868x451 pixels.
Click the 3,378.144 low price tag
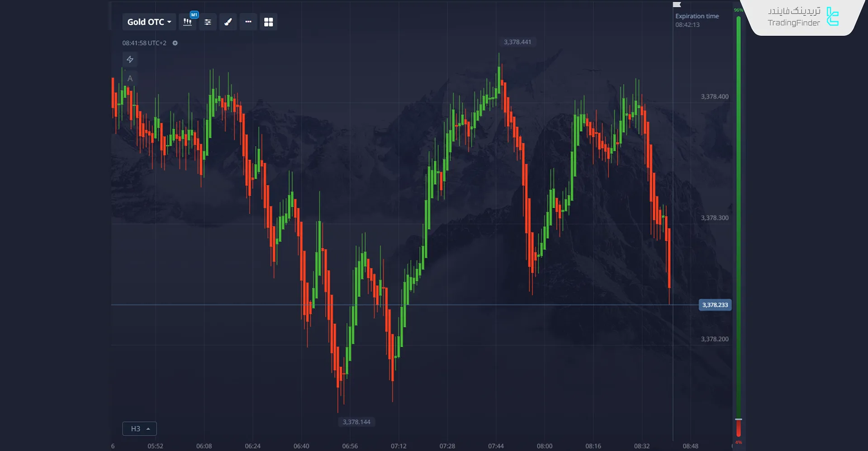[x=356, y=422]
